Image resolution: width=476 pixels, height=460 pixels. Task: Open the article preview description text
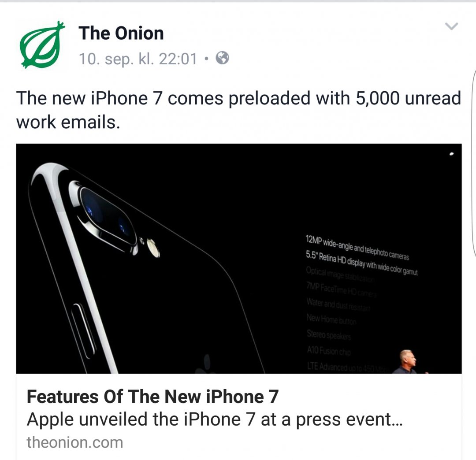(x=176, y=419)
